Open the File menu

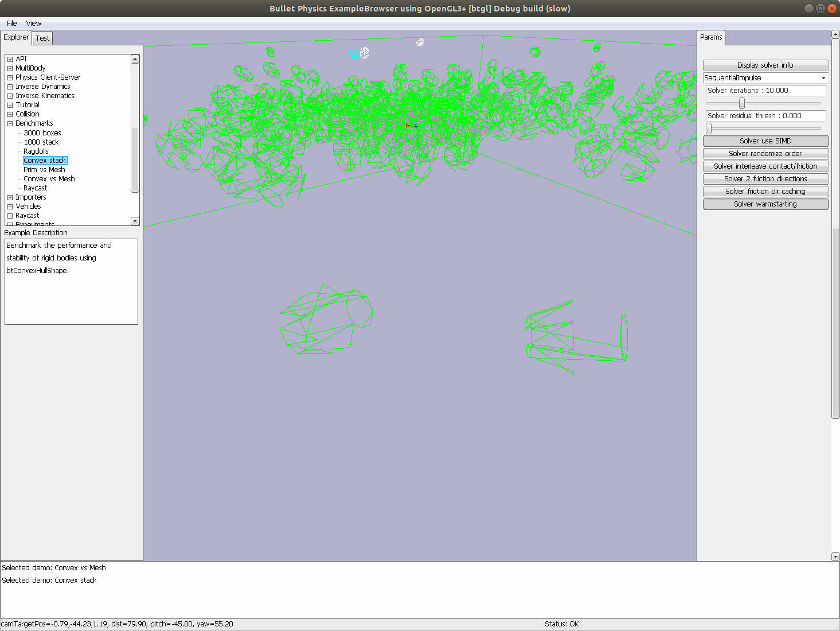(x=11, y=23)
